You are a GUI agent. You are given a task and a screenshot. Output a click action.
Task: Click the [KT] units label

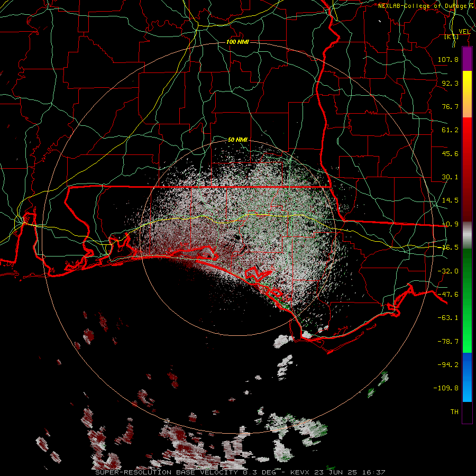pyautogui.click(x=452, y=37)
